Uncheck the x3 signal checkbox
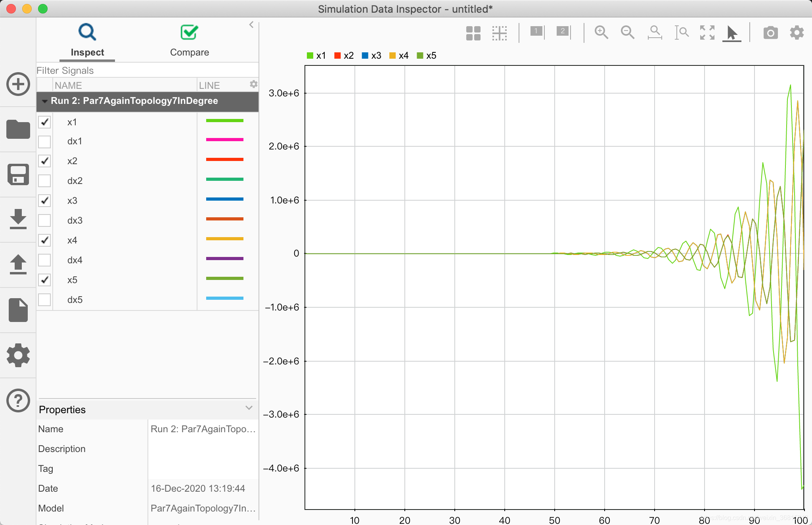 click(x=44, y=201)
